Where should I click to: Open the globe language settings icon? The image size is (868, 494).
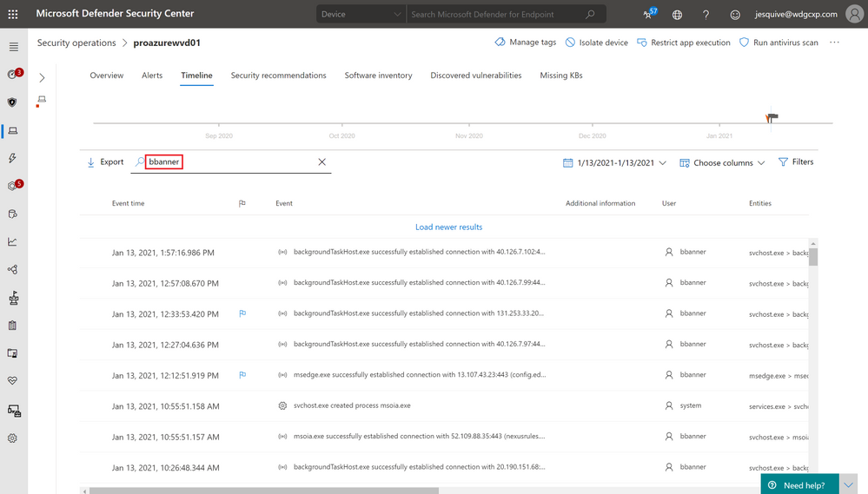coord(677,15)
